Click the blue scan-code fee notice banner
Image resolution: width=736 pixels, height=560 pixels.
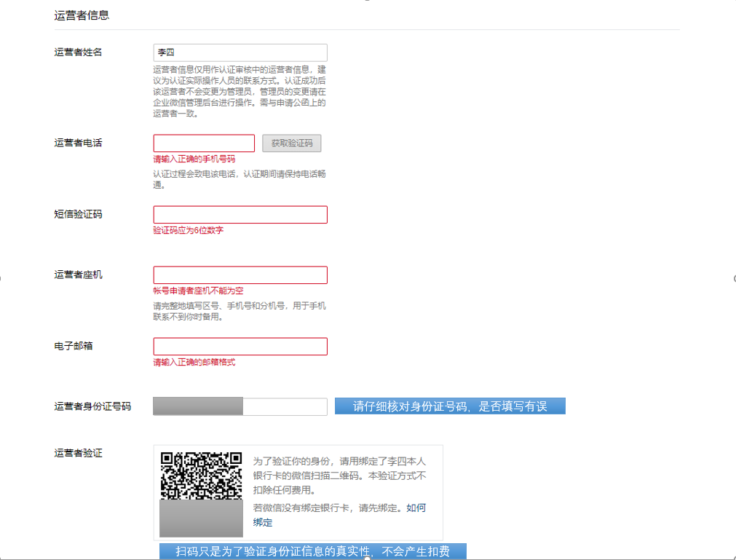click(314, 552)
